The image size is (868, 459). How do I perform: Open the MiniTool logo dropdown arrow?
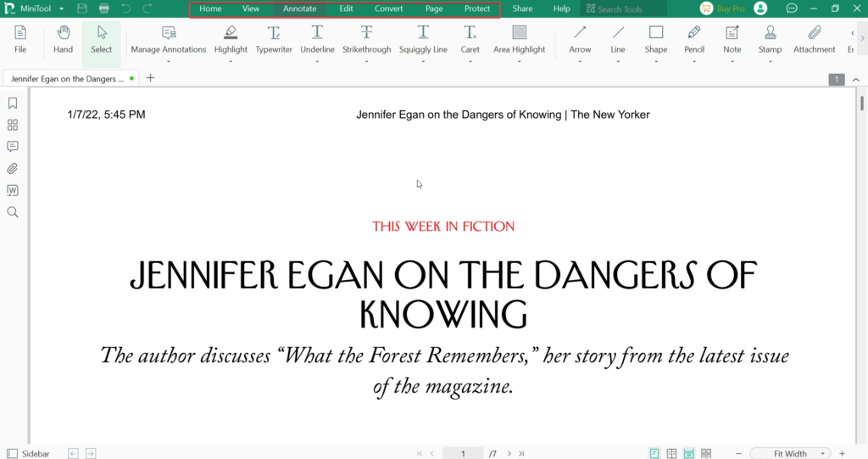pos(61,8)
